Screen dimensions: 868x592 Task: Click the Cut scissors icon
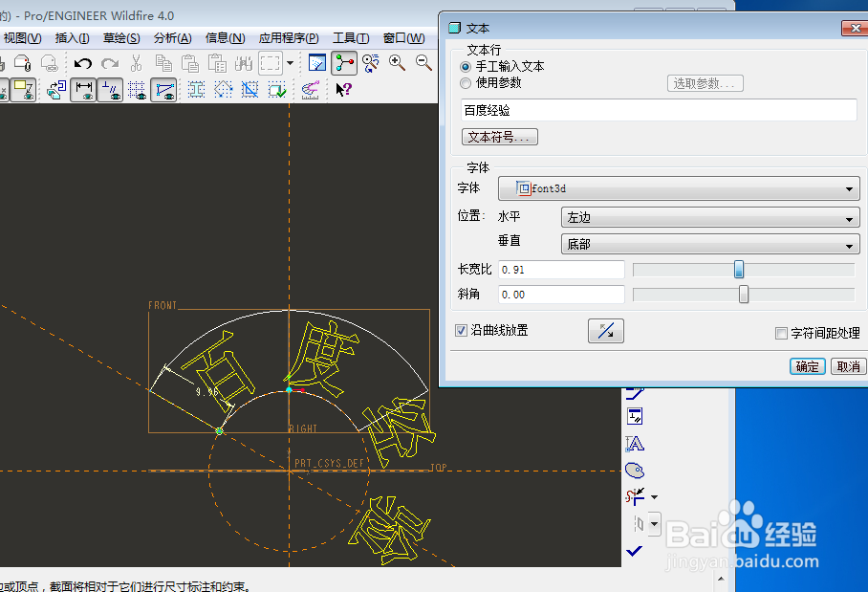click(x=136, y=63)
